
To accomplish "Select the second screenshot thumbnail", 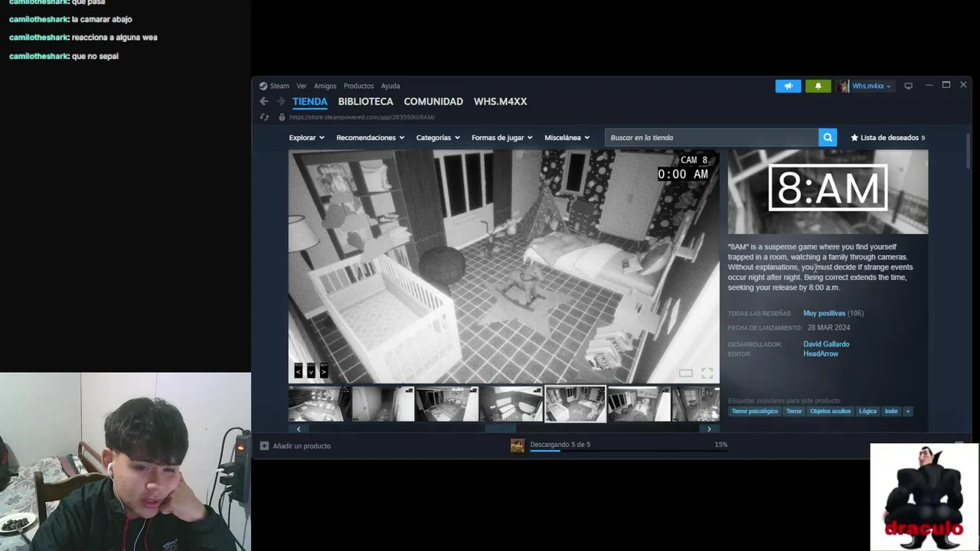I will (x=383, y=404).
